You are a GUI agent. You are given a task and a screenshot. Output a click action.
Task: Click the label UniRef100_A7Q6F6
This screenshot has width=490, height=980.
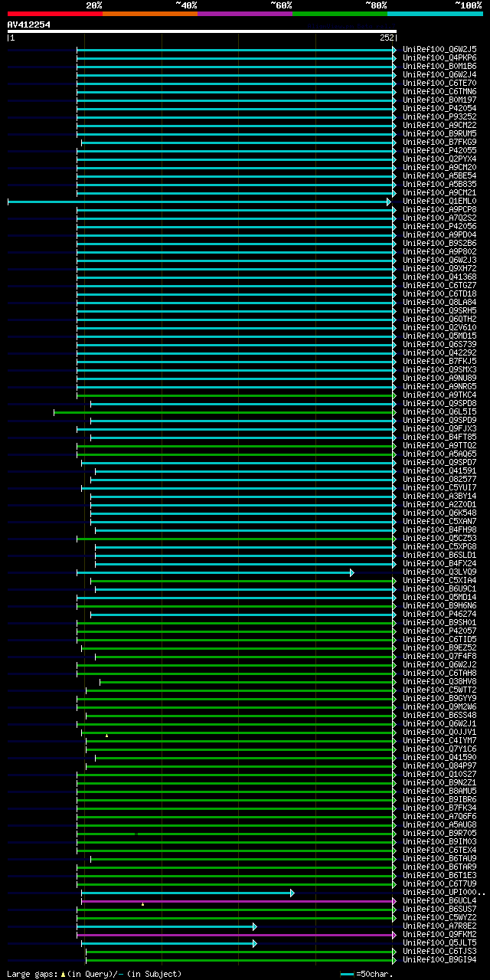pos(439,816)
